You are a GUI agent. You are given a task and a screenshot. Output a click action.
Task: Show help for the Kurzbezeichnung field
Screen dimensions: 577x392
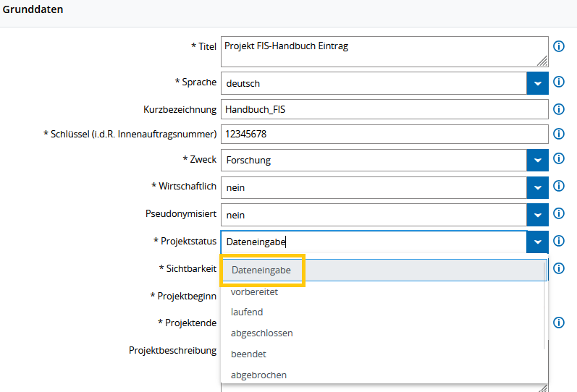[x=559, y=109]
